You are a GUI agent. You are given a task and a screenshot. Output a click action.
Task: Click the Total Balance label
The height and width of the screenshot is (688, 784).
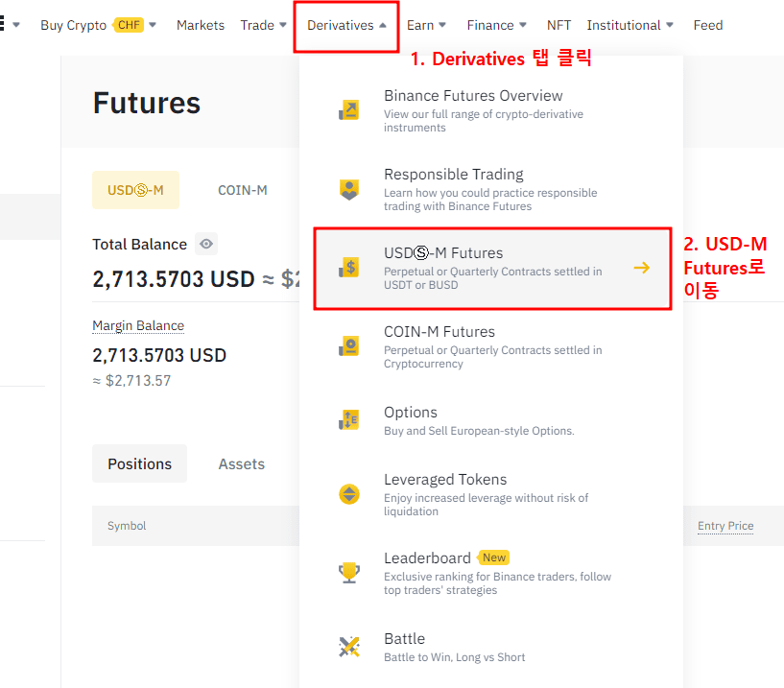point(139,244)
